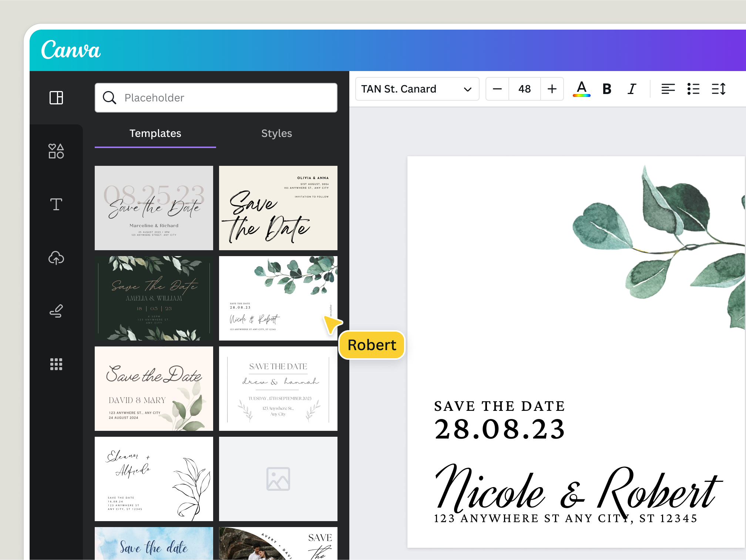Image resolution: width=746 pixels, height=560 pixels.
Task: Switch to the Styles tab
Action: (276, 133)
